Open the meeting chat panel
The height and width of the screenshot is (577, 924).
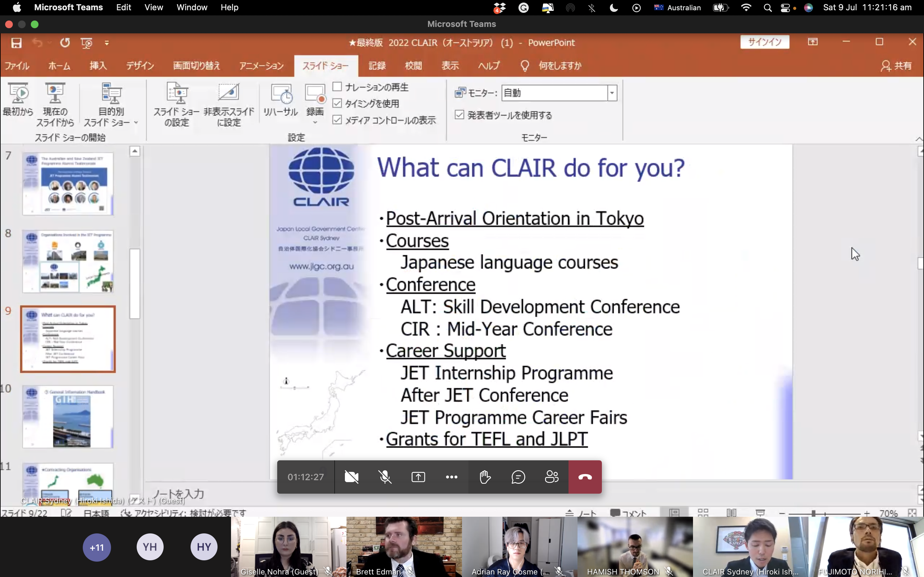(518, 477)
